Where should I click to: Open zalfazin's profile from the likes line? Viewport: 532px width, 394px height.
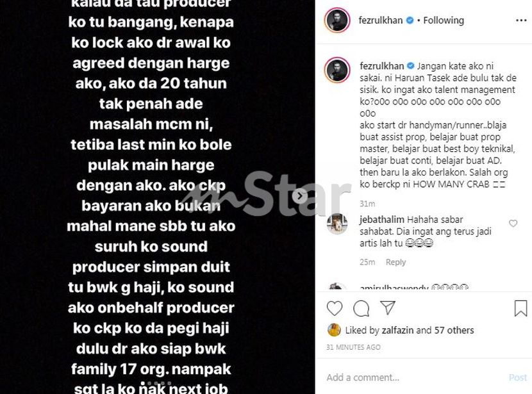coord(397,330)
